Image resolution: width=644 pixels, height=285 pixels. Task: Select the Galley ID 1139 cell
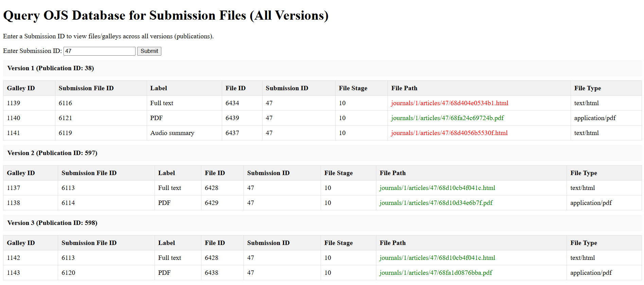tap(14, 103)
